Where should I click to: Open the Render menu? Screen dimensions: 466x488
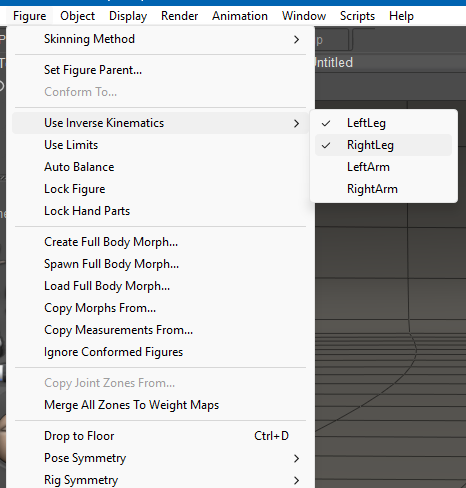(179, 16)
